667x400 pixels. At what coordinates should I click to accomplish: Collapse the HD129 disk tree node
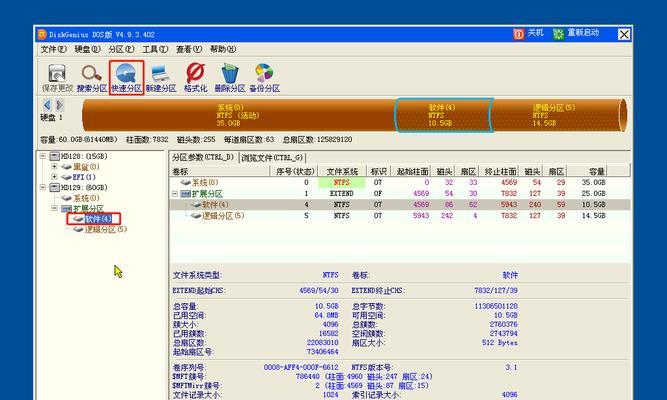(x=43, y=187)
